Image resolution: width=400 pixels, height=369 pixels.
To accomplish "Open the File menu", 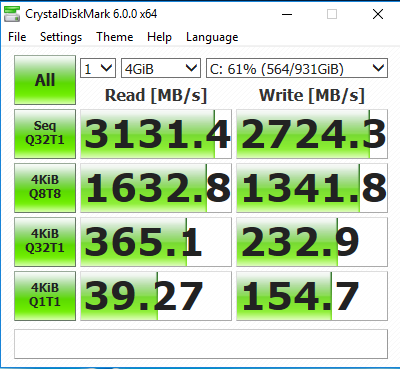I will click(17, 37).
